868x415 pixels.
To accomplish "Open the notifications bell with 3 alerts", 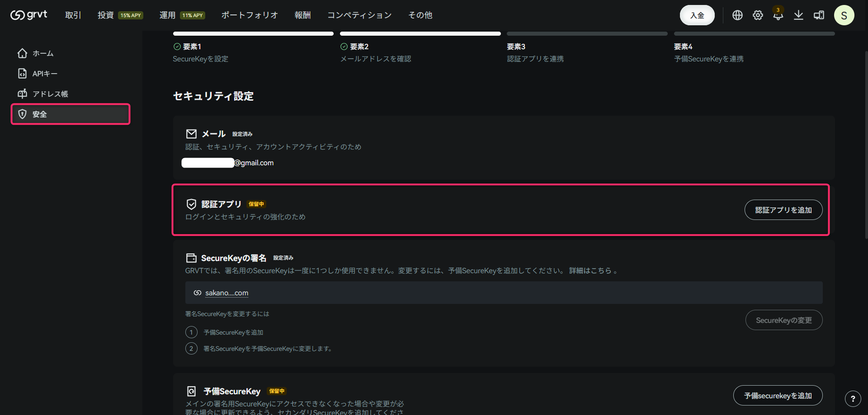I will (778, 15).
